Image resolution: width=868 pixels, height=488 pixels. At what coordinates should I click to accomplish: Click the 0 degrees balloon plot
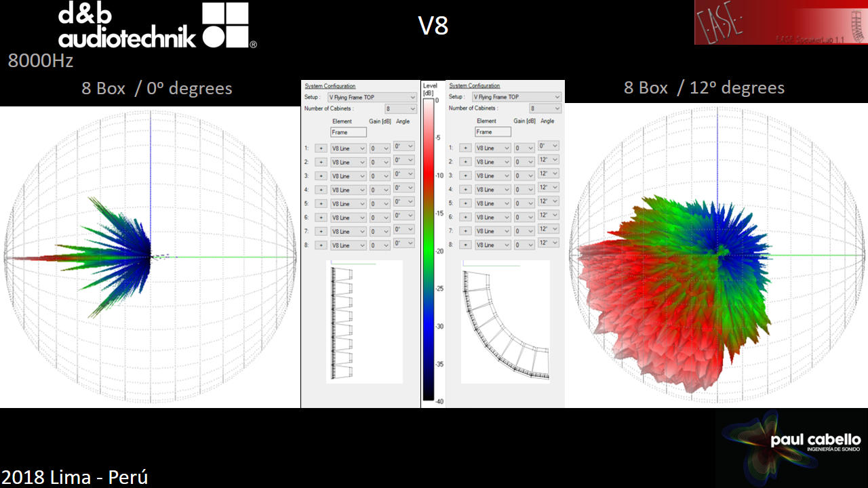pos(150,257)
